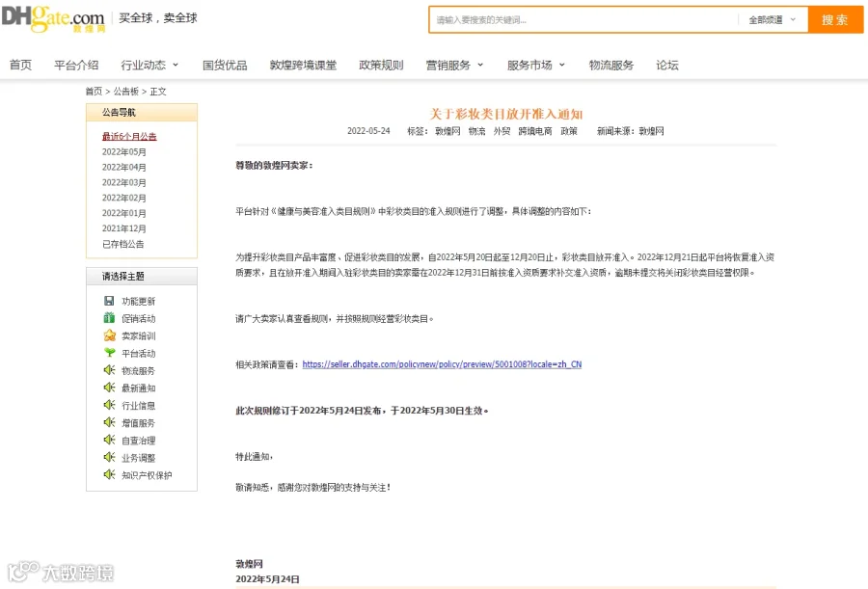The image size is (868, 589).
Task: Expand the 服务市场 dropdown menu
Action: [x=536, y=65]
